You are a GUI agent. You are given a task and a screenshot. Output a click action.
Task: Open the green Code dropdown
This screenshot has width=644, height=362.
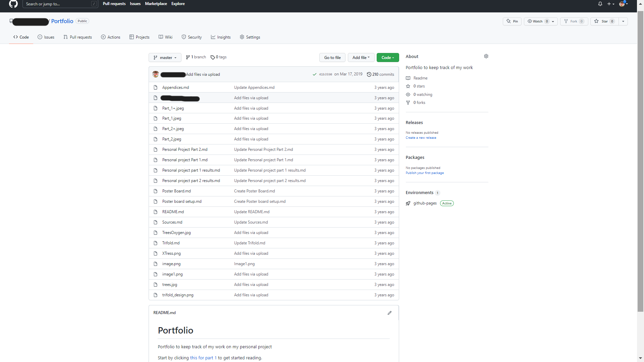pyautogui.click(x=387, y=57)
